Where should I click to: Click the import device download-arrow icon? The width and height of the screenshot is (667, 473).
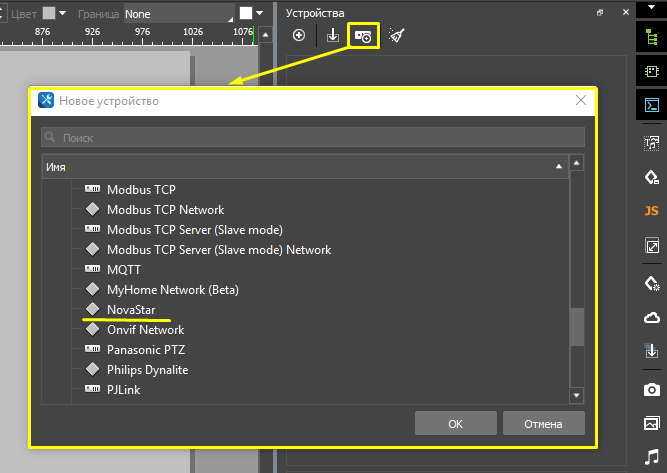[333, 36]
